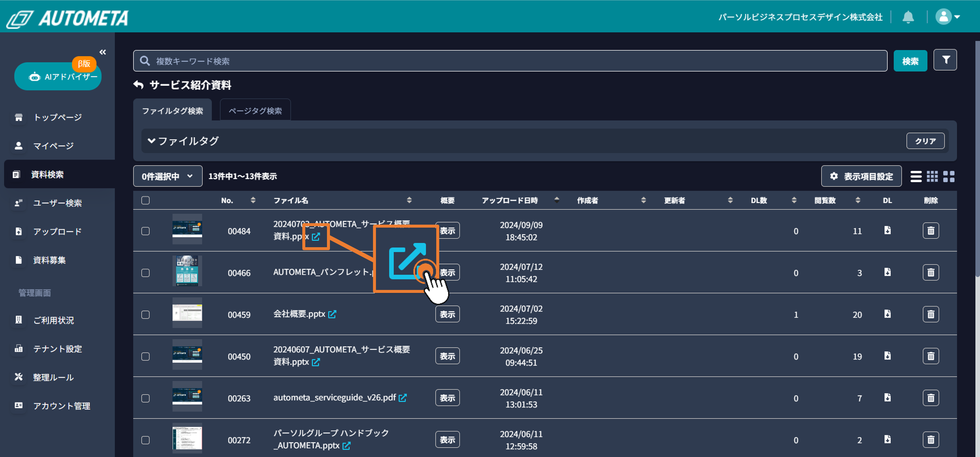Check the box for row 00466
The height and width of the screenshot is (457, 980).
tap(145, 273)
